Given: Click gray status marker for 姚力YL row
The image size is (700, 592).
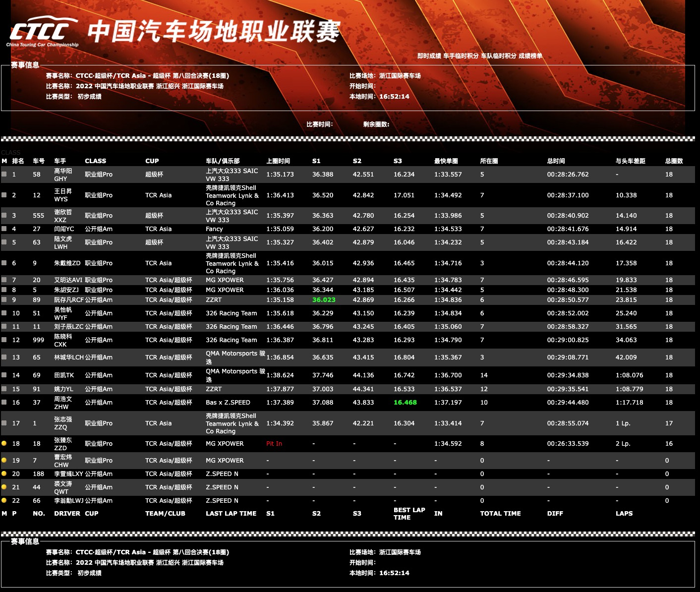Looking at the screenshot, I should click(x=4, y=389).
